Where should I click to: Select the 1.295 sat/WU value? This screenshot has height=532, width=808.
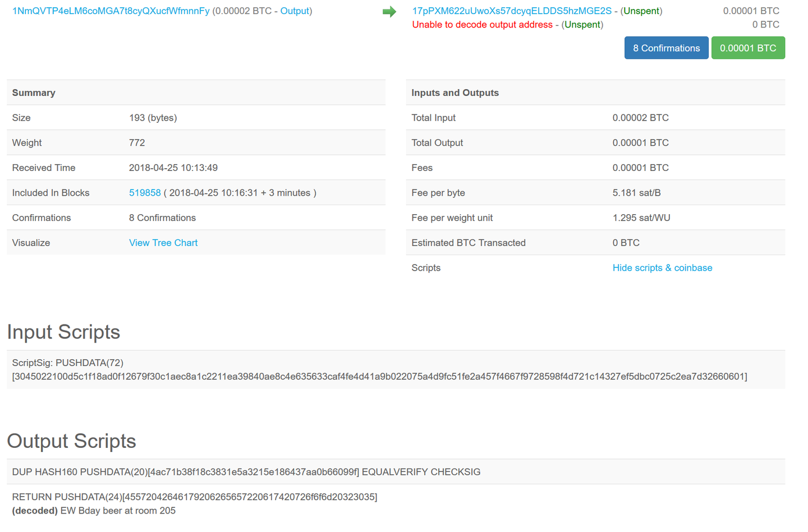tap(641, 218)
